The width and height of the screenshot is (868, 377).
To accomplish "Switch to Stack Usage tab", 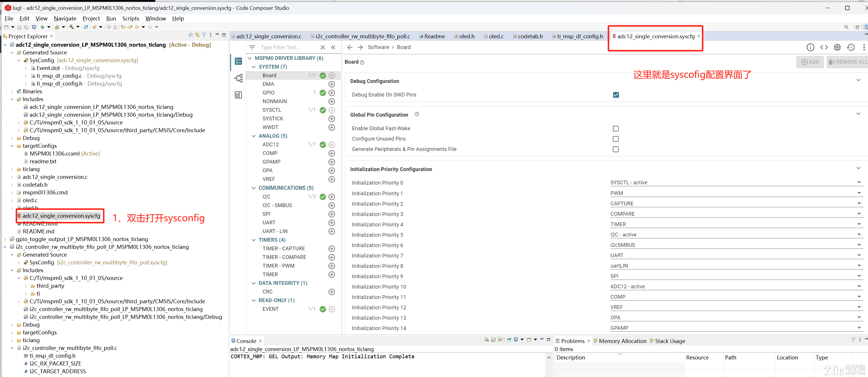I will pos(667,341).
